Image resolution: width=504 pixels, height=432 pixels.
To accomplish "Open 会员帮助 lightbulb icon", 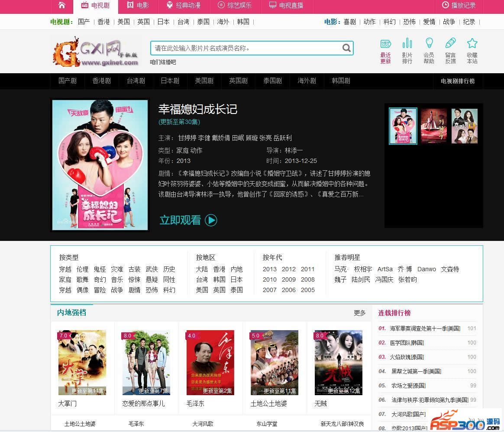I will (x=429, y=51).
